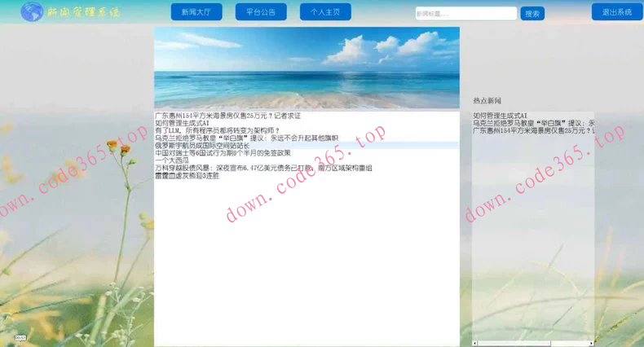The height and width of the screenshot is (347, 644).
Task: Open the 新闻大厅 news hall page
Action: pyautogui.click(x=196, y=12)
